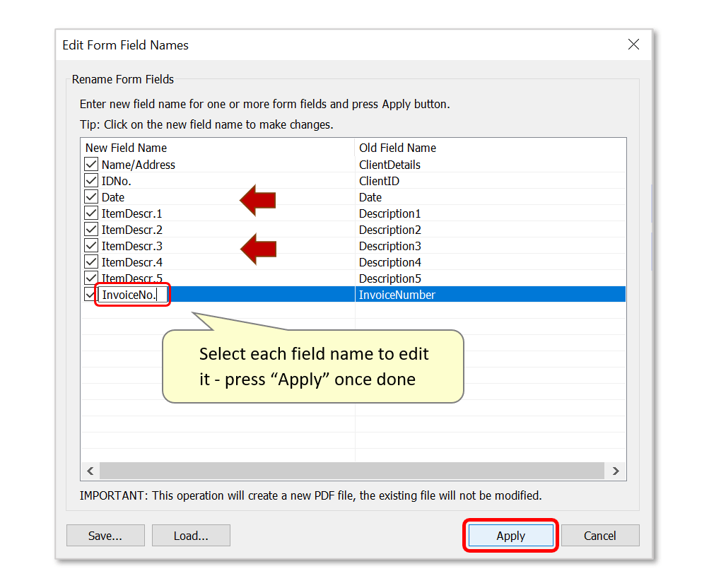Click the New Field Name column header
This screenshot has height=588, width=709.
tap(126, 148)
